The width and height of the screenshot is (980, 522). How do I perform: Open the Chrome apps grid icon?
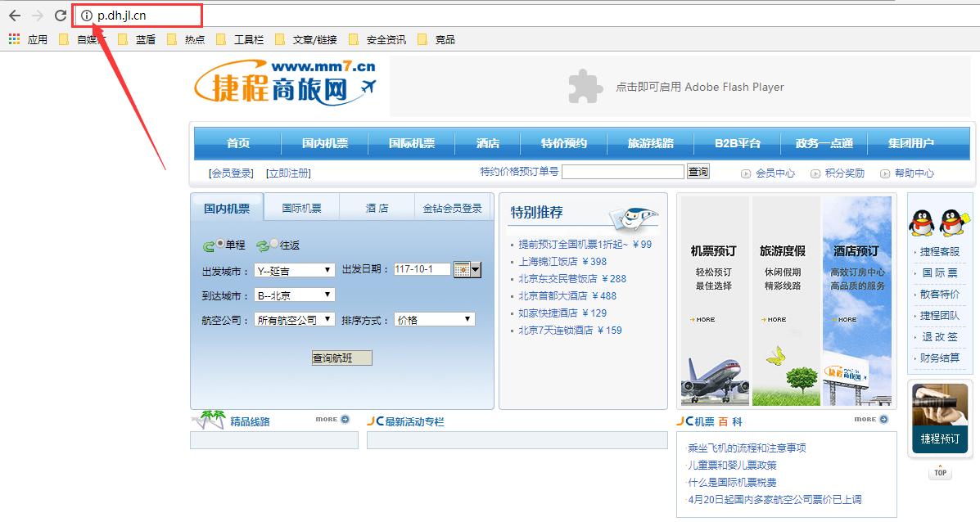click(x=13, y=38)
